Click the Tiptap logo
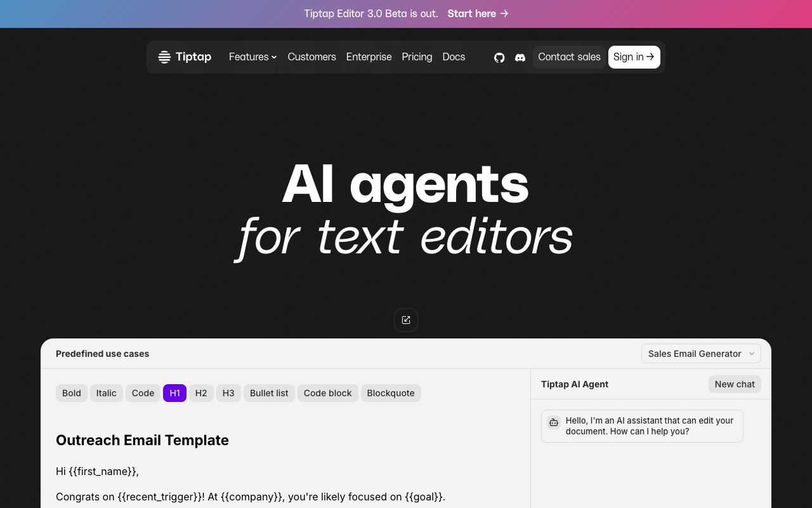Viewport: 812px width, 508px height. [x=185, y=57]
